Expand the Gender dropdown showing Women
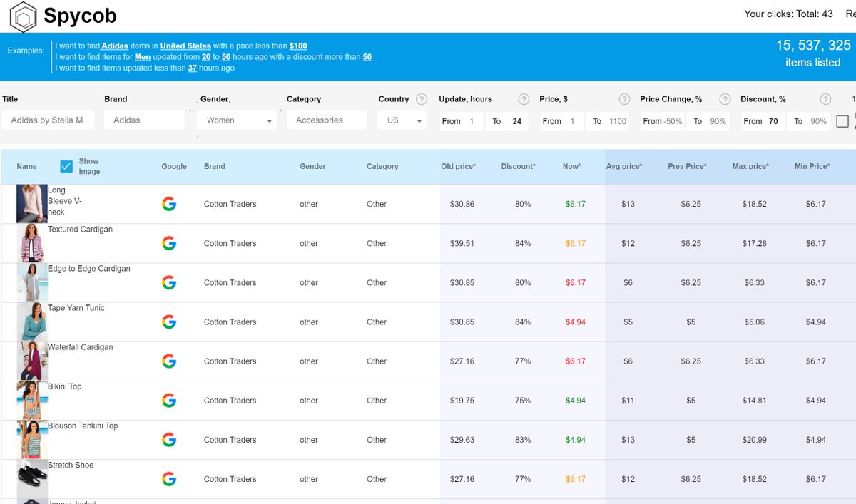This screenshot has height=504, width=856. point(238,120)
